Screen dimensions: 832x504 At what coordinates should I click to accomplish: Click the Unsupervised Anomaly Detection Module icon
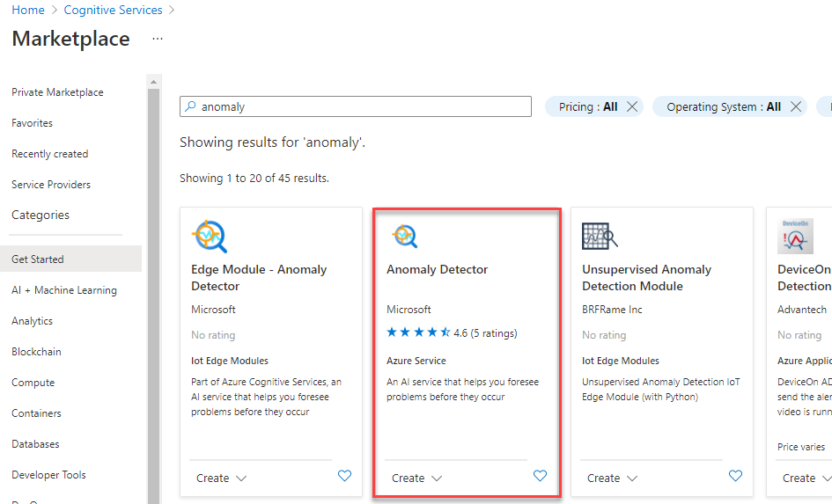click(600, 236)
